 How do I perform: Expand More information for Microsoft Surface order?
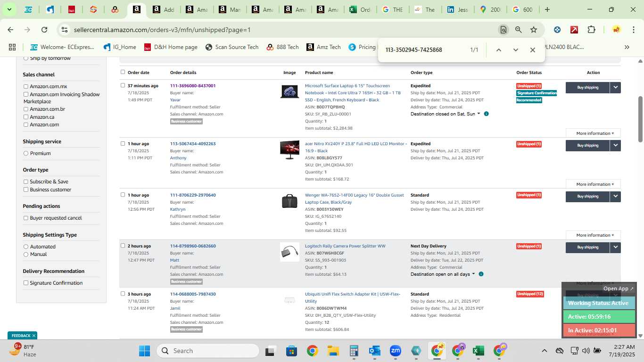593,133
